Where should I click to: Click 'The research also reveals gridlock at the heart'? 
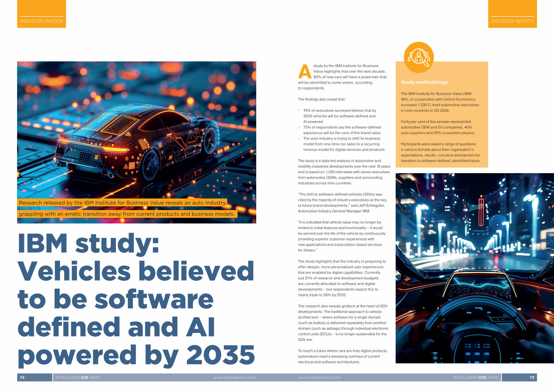342,306
